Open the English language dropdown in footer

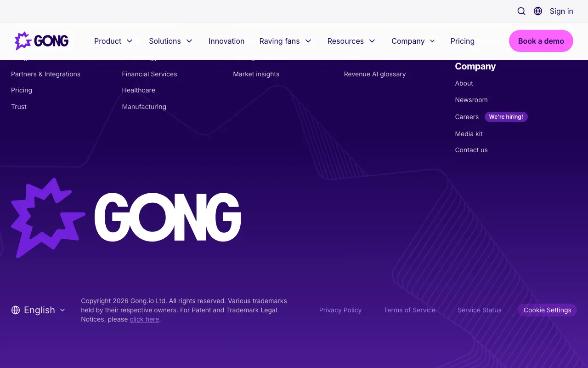point(39,310)
